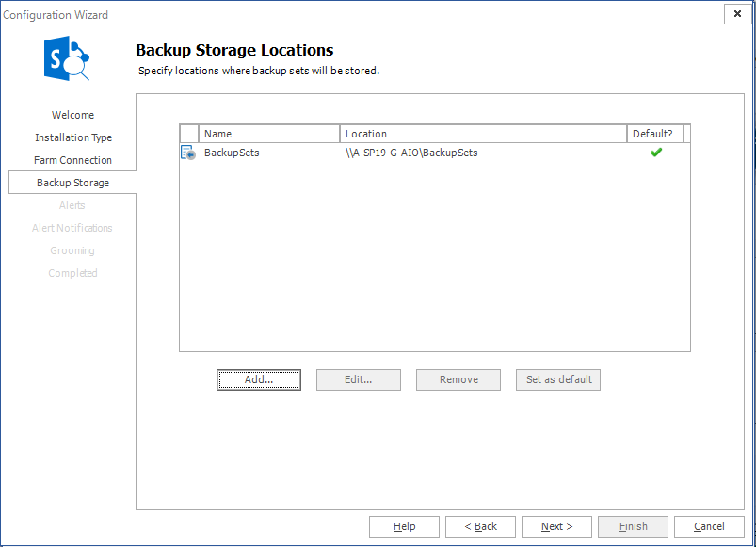
Task: Click the Default? column header
Action: [x=653, y=134]
